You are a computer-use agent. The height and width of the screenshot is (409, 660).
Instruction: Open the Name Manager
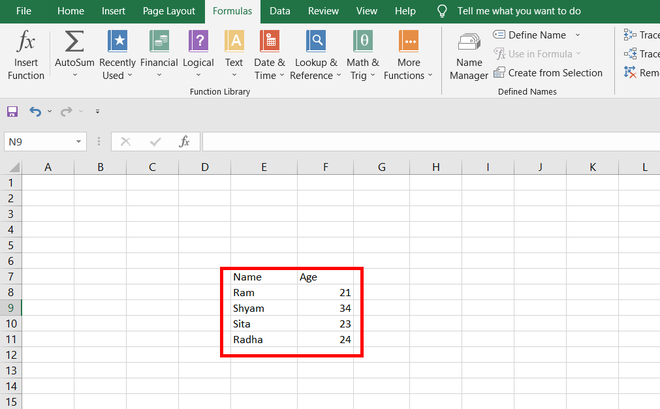coord(468,57)
